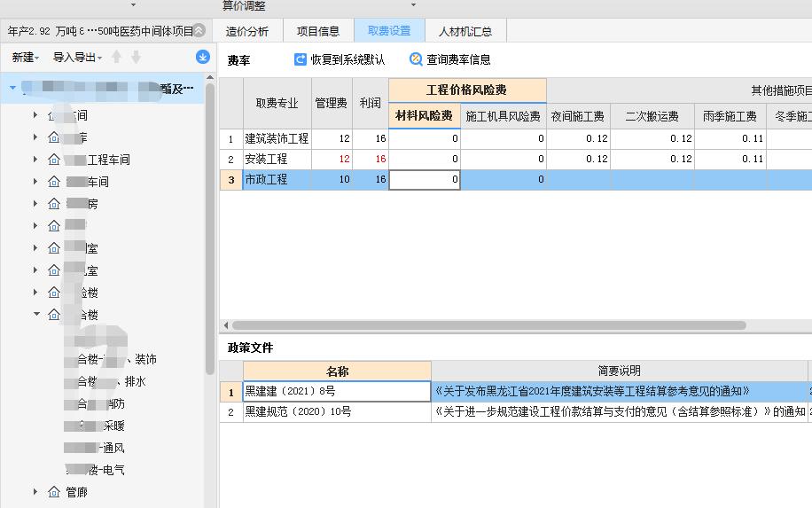The image size is (812, 508).
Task: Click the 夜间施工费 column header
Action: 579,116
